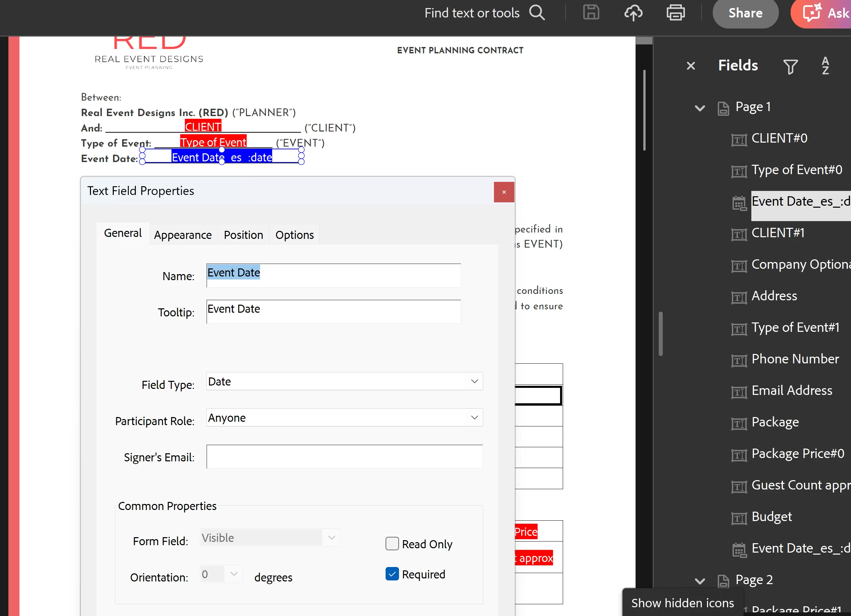
Task: Click the Fields filter funnel icon
Action: click(x=790, y=66)
